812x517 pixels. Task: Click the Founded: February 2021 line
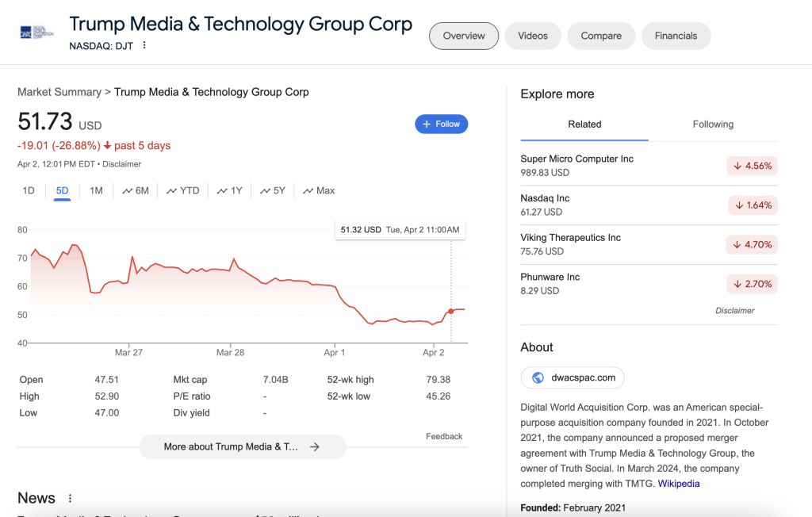(573, 508)
